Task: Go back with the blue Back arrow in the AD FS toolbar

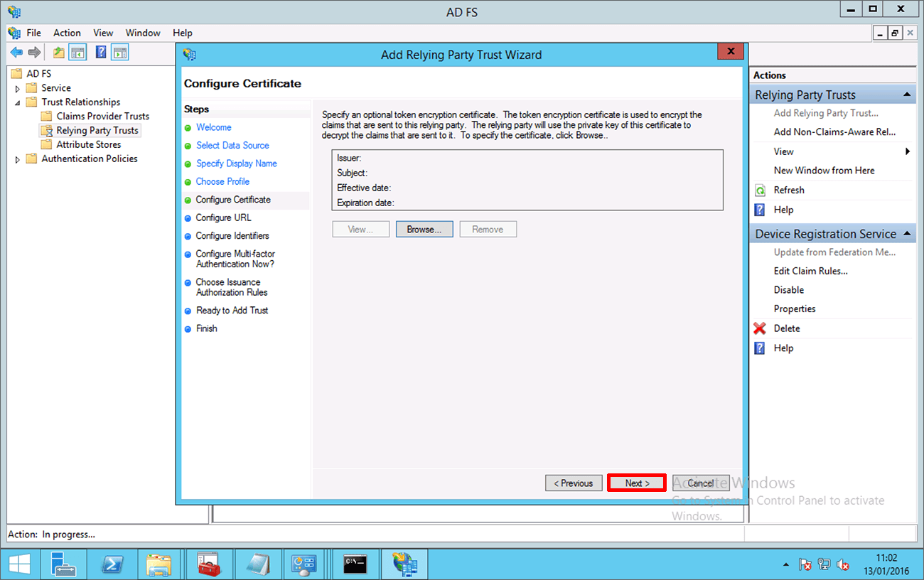Action: (x=16, y=52)
